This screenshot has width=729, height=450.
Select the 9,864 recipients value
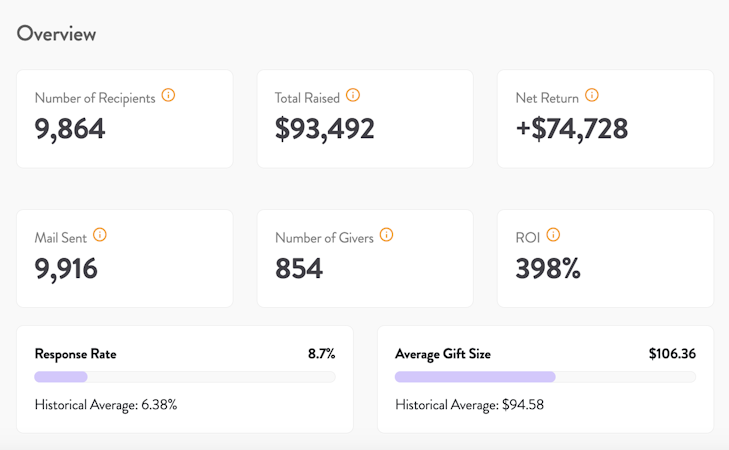point(70,128)
